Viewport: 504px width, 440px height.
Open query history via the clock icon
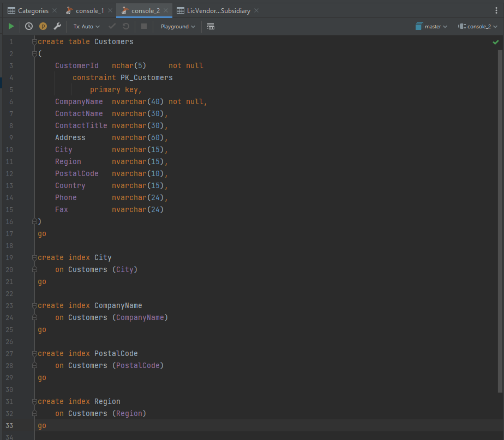tap(29, 26)
